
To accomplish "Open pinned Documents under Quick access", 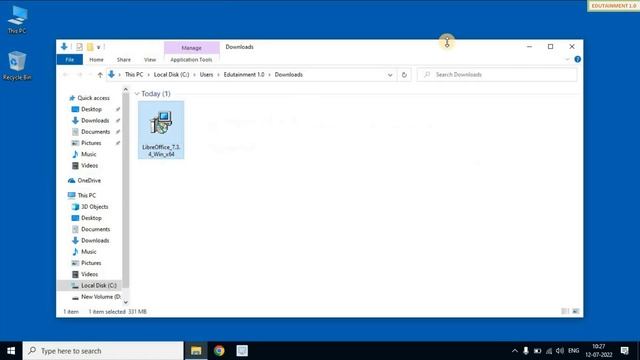I will click(x=96, y=132).
